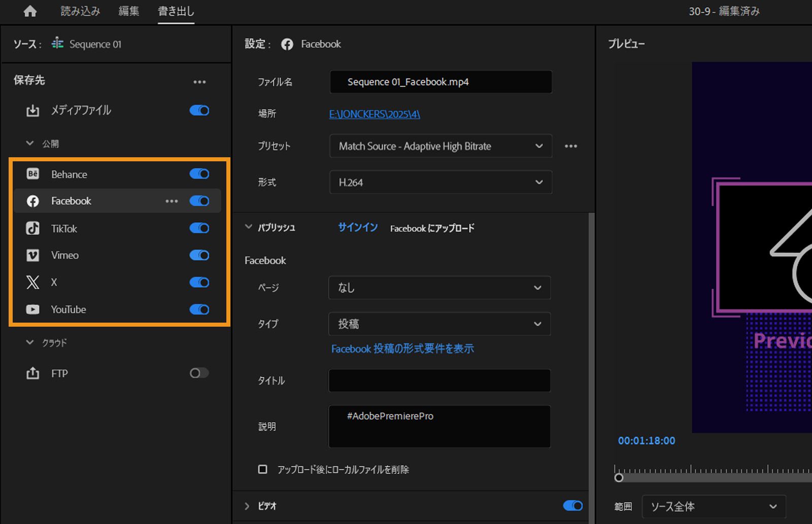
Task: Disable the Facebook publish toggle
Action: click(x=200, y=201)
